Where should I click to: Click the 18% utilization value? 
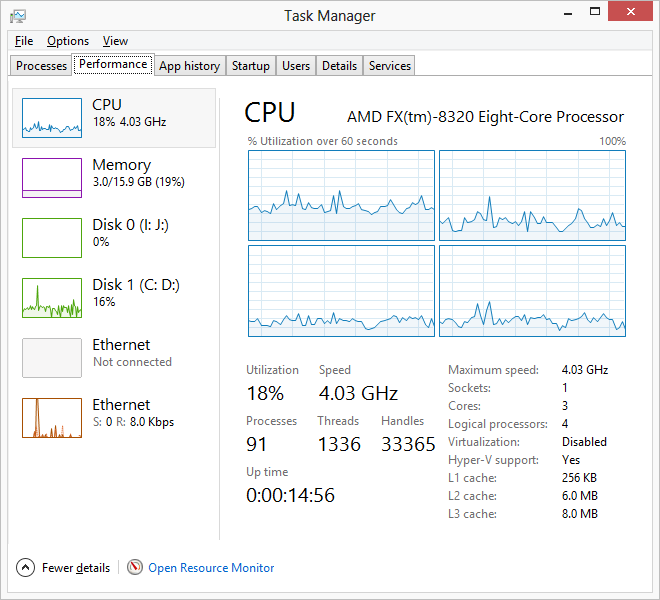265,393
